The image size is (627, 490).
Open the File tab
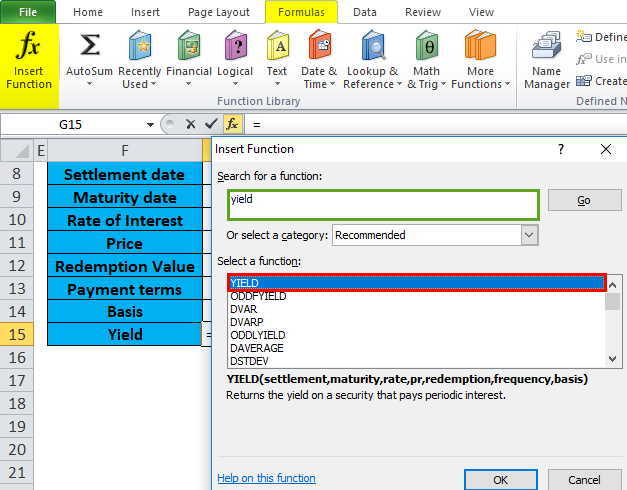28,12
